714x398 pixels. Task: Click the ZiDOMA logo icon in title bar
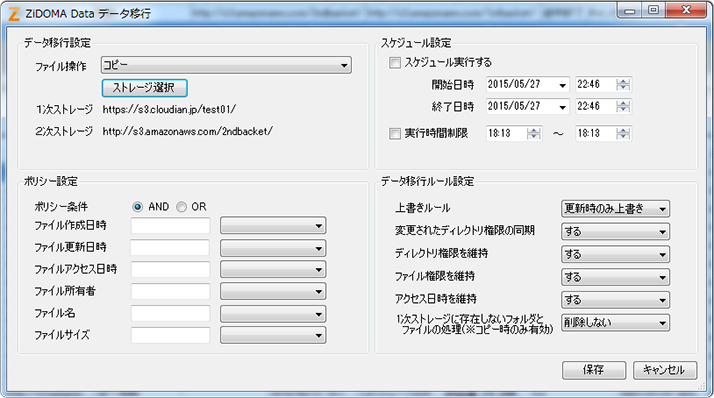(14, 14)
